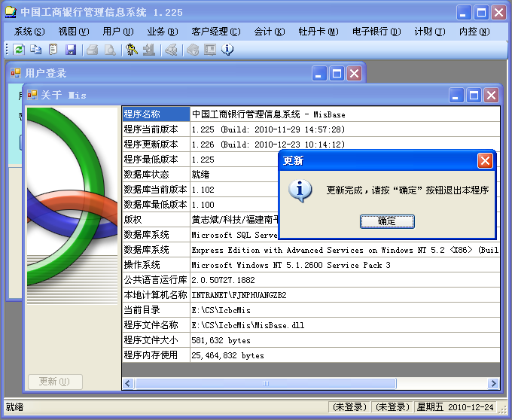Select the 程序名称 row label
This screenshot has height=420, width=512.
pyautogui.click(x=156, y=114)
